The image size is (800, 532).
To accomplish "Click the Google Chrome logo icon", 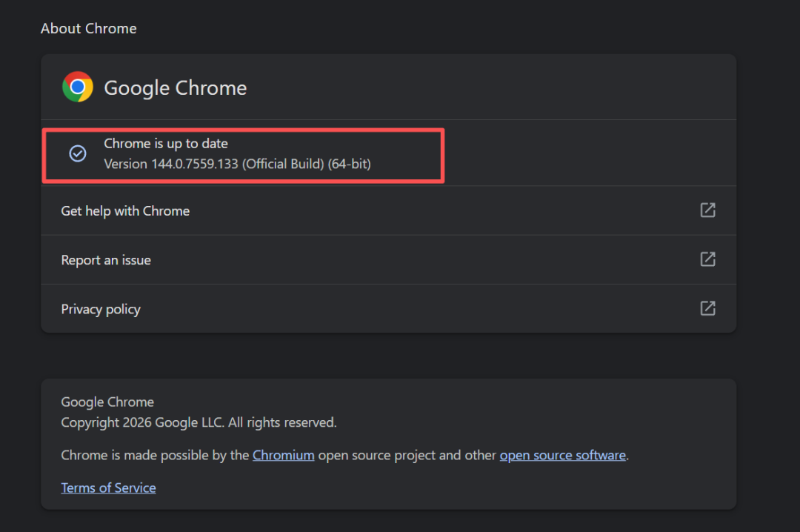I will (78, 87).
